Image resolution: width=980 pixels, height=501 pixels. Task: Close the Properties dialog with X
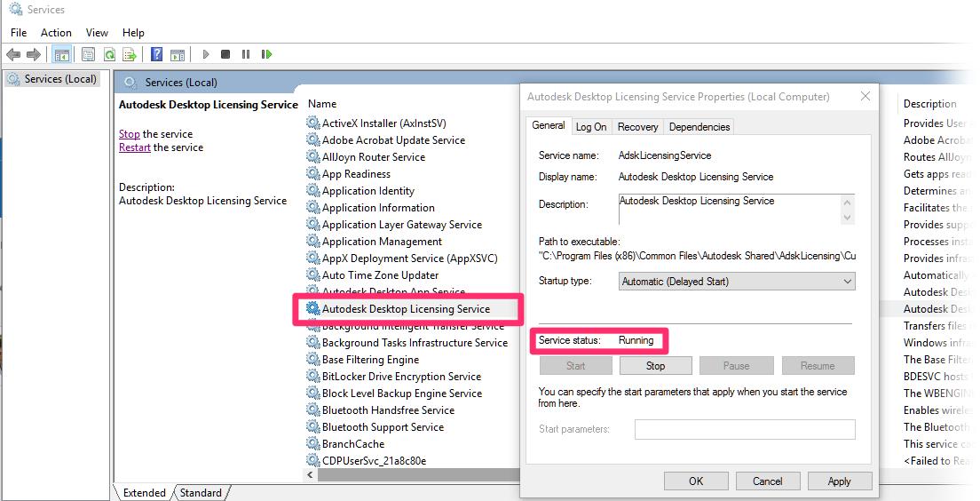tap(865, 96)
